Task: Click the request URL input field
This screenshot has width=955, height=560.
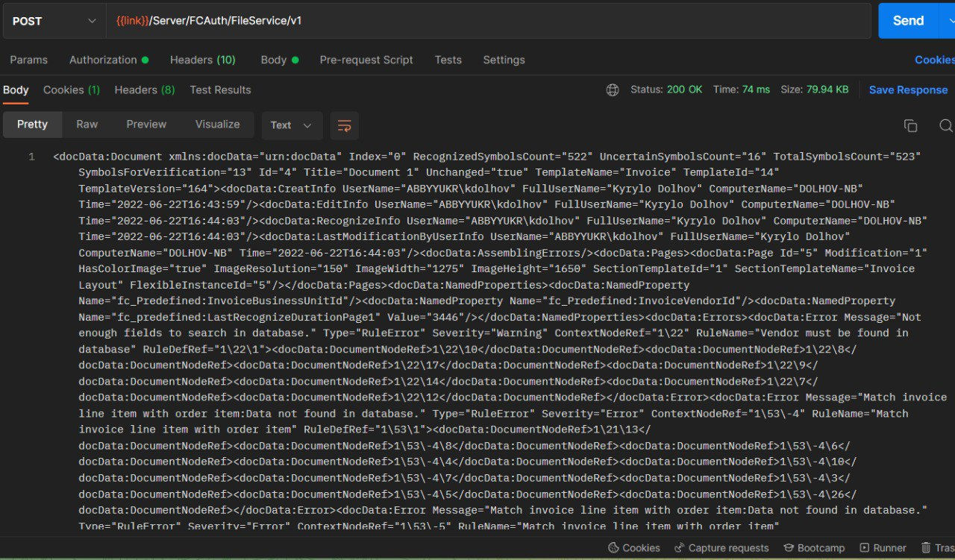Action: [x=489, y=21]
